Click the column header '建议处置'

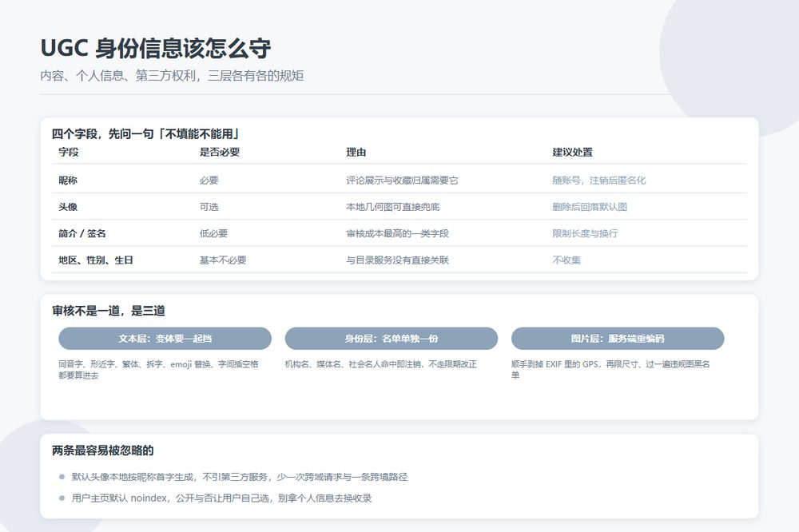pos(573,152)
